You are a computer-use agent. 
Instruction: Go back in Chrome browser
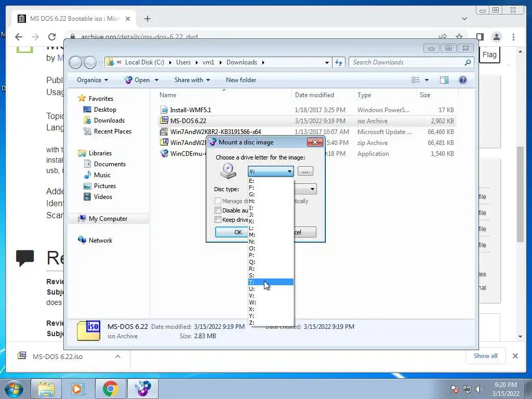tap(19, 37)
